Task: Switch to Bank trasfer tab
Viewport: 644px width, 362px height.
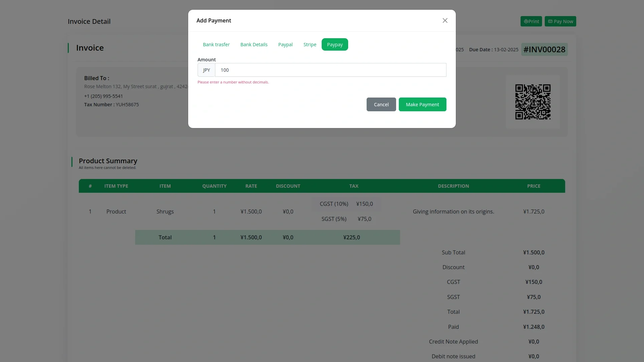Action: pos(216,45)
